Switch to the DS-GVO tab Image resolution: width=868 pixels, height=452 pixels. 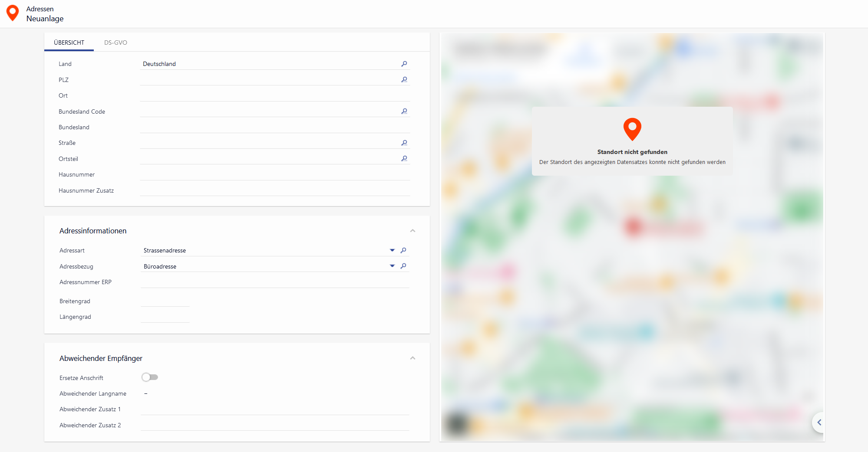(x=116, y=43)
